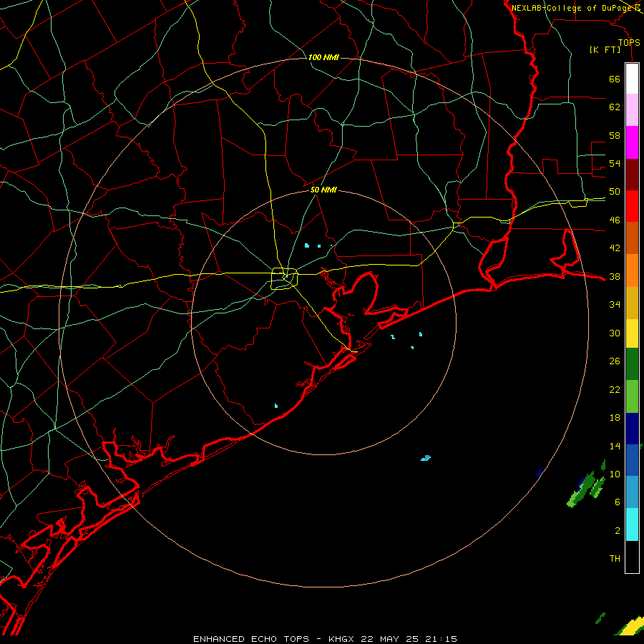
Task: Click the "100 NMI" range ring label
Action: pos(323,57)
